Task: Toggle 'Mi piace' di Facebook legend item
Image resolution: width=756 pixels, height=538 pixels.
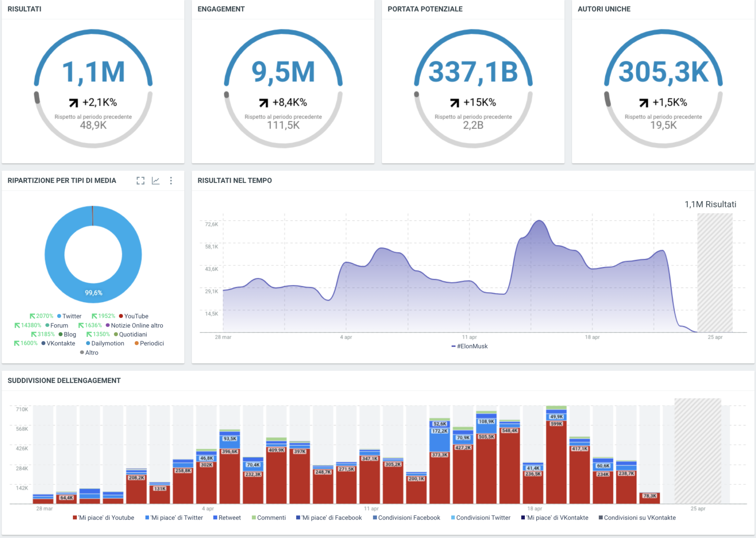Action: click(329, 518)
